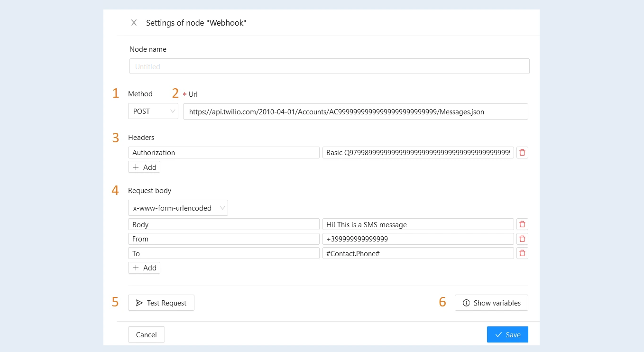Open the x-www-form-urlencoded body type dropdown
Viewport: 644px width, 352px height.
coord(178,208)
